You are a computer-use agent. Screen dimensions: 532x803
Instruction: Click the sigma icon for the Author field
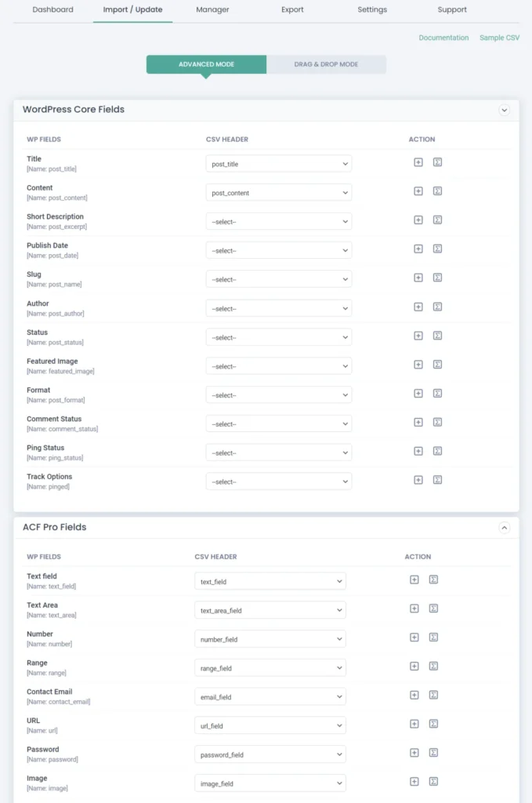click(x=437, y=307)
